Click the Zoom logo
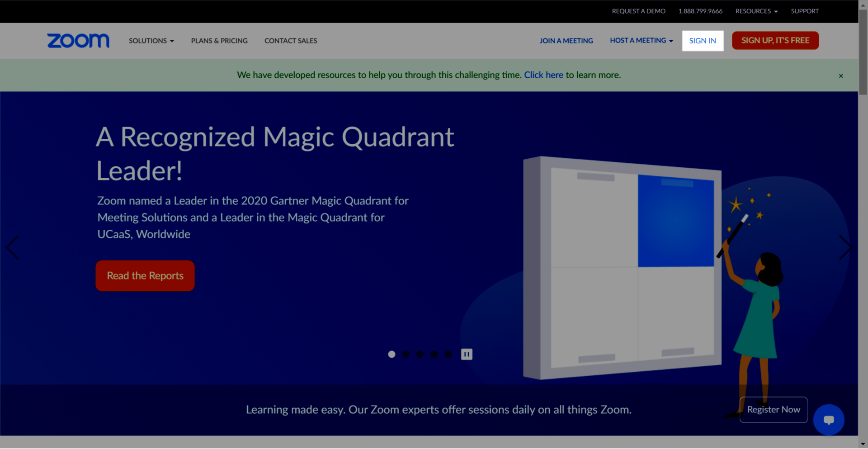Image resolution: width=868 pixels, height=449 pixels. click(x=78, y=41)
